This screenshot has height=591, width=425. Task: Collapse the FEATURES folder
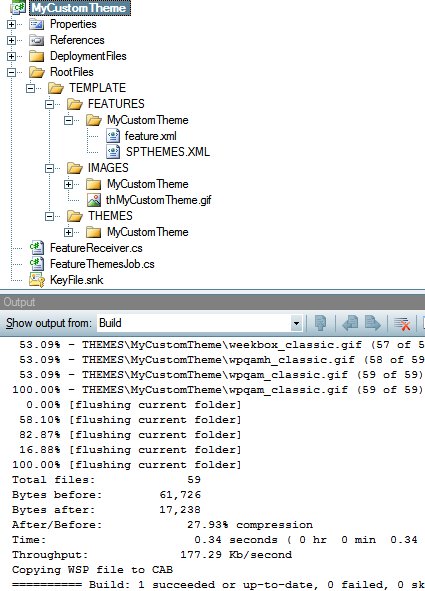click(x=49, y=104)
